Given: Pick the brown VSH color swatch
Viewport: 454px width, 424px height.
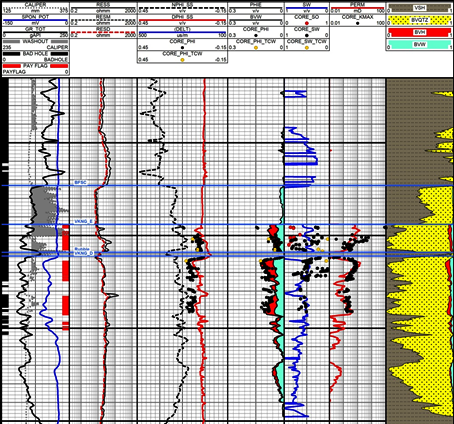Looking at the screenshot, I should 419,8.
